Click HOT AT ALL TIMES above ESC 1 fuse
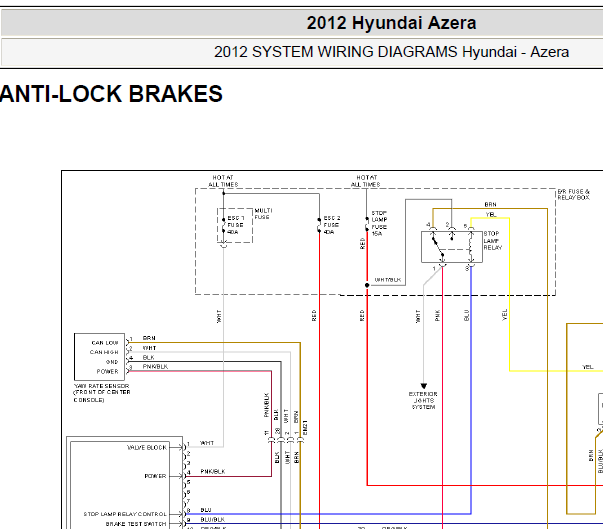Screen dimensions: 603x529 pyautogui.click(x=223, y=181)
